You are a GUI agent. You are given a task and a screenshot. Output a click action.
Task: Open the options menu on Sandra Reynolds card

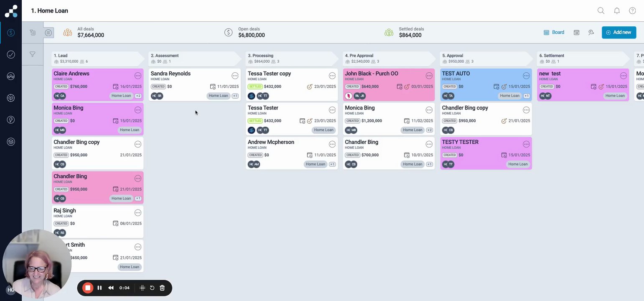[235, 76]
